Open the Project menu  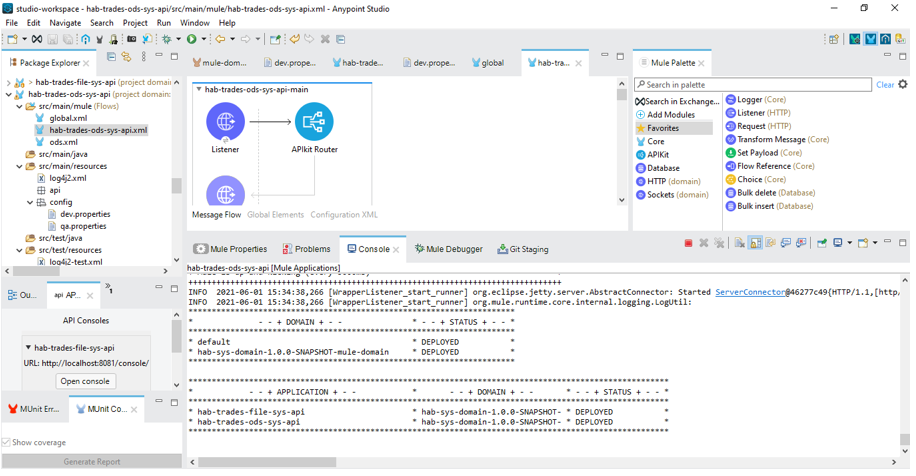(x=135, y=23)
